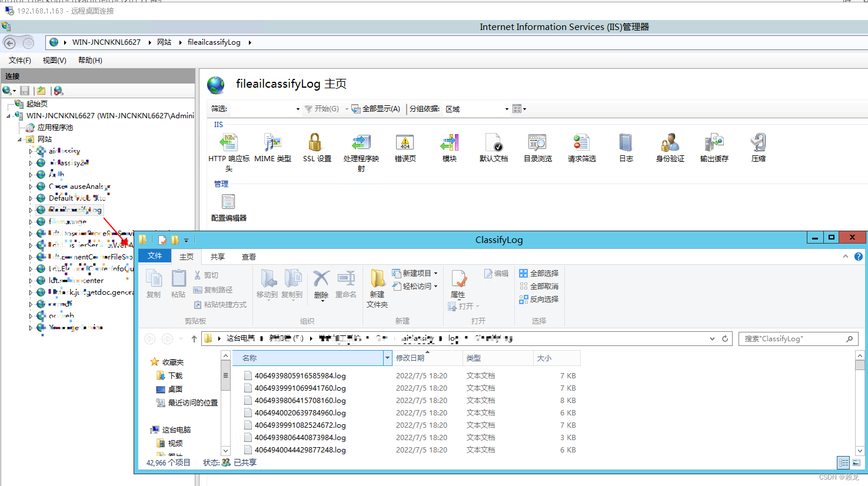Click 剪切 in Explorer ribbon
The height and width of the screenshot is (486, 868).
coord(206,275)
